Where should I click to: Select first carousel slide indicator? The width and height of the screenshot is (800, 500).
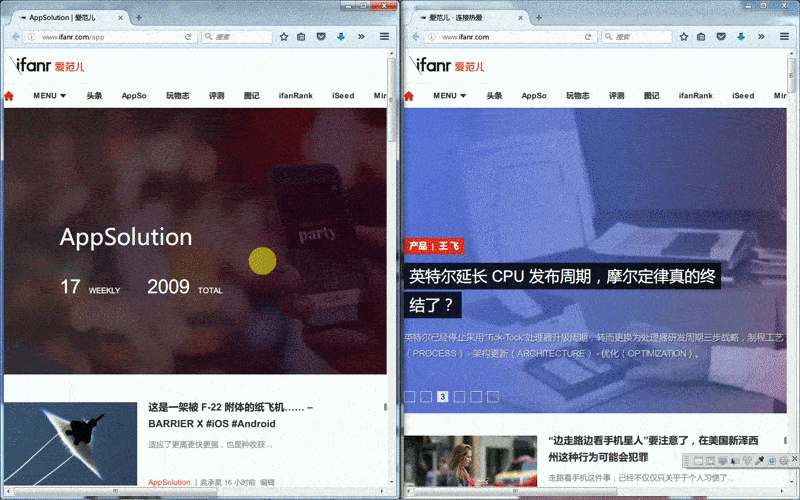click(x=410, y=396)
